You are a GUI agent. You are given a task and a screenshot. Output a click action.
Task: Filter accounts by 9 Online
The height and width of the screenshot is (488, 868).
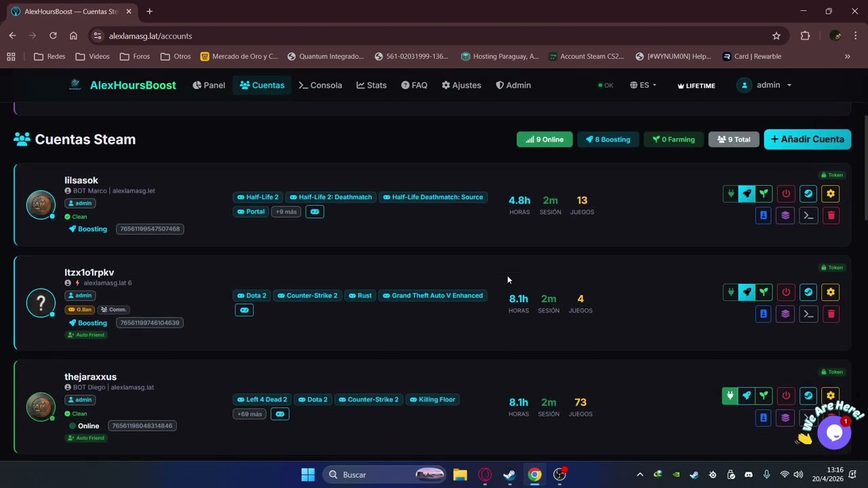coord(545,140)
